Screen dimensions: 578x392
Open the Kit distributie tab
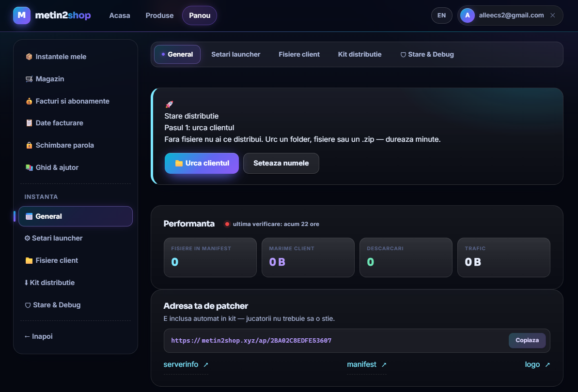coord(359,55)
